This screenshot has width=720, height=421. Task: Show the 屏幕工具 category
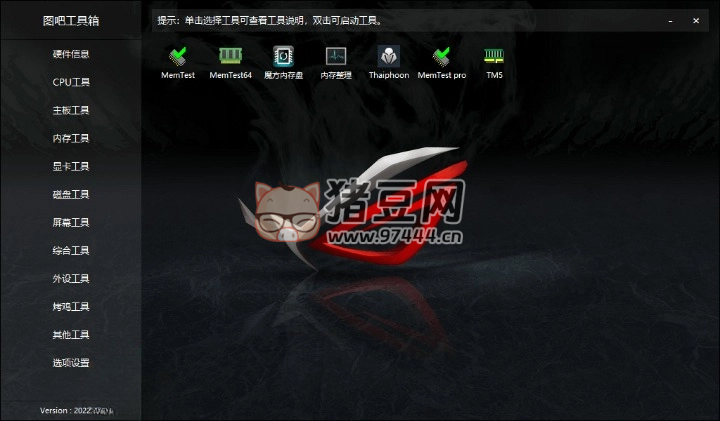71,222
